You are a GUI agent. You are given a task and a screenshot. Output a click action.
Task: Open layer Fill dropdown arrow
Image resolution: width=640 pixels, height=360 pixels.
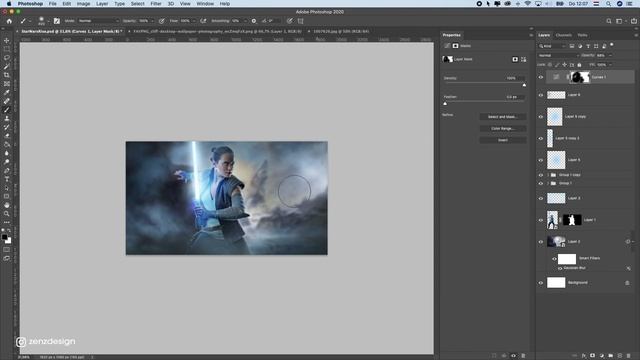[610, 65]
